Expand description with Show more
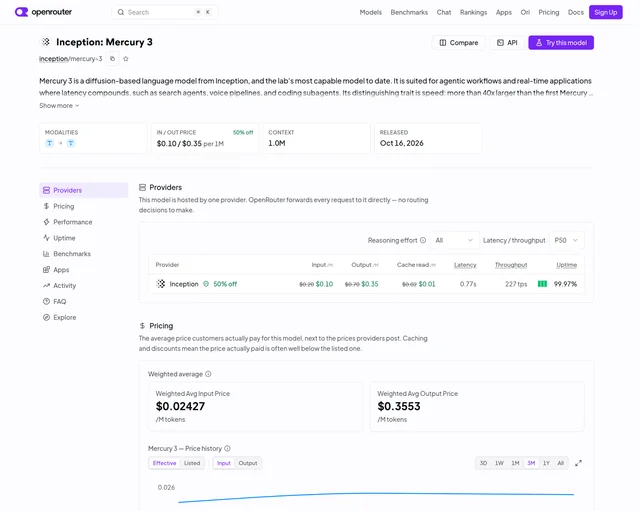Viewport: 640px width, 511px height. [59, 106]
